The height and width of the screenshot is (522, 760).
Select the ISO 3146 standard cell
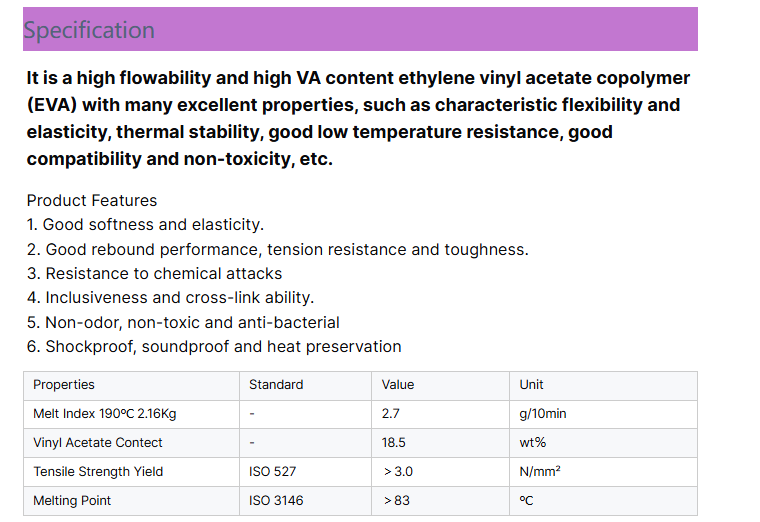[x=276, y=501]
